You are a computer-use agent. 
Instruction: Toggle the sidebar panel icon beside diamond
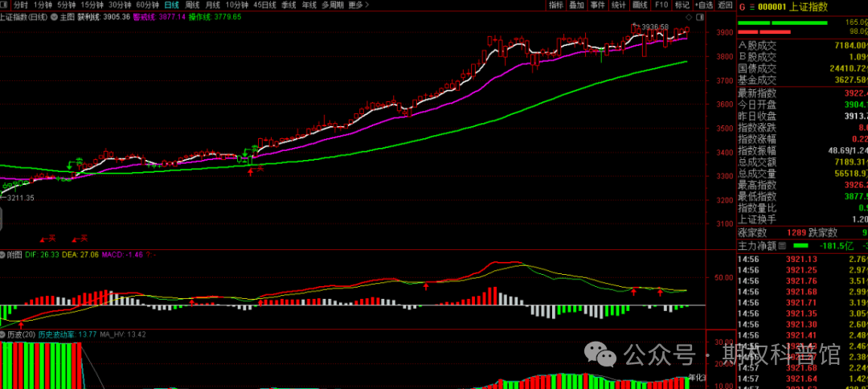pyautogui.click(x=698, y=17)
